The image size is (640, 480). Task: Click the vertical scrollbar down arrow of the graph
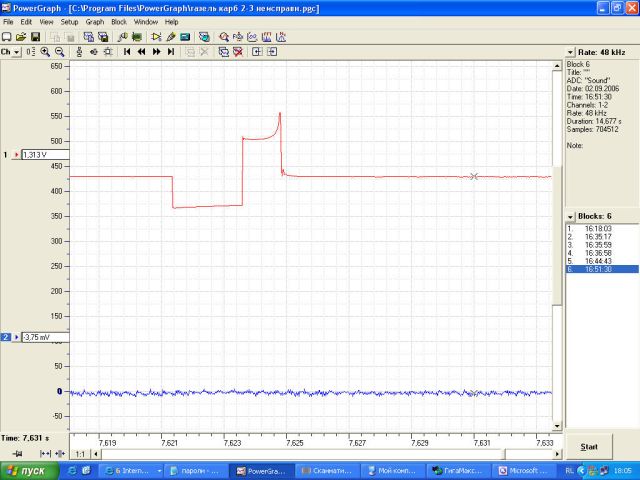pos(557,426)
